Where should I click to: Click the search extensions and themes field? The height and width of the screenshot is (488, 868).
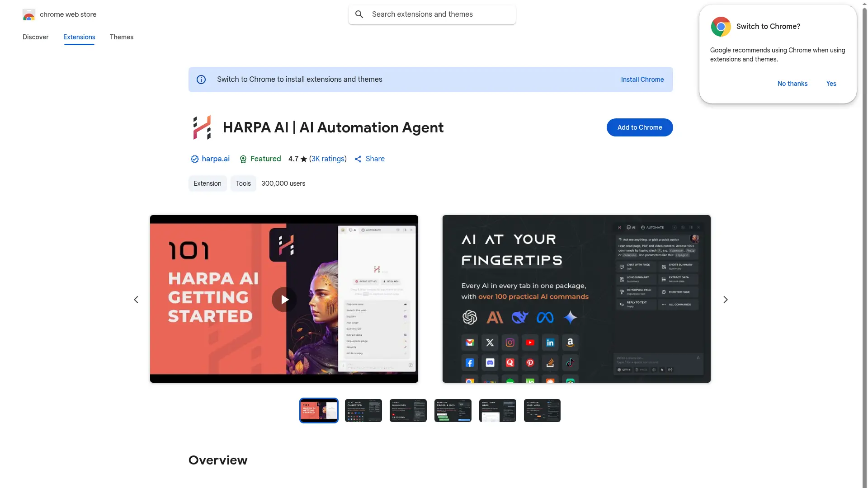click(439, 14)
